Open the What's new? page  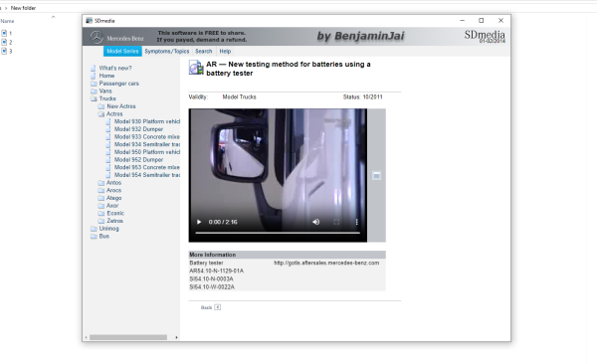click(x=115, y=69)
